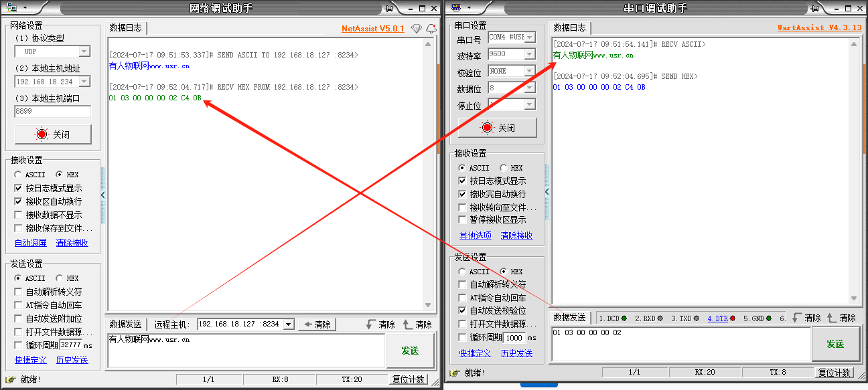Click 关闭 to close the serial port in UartAssist
Screen dimensions: 868x390
(497, 128)
